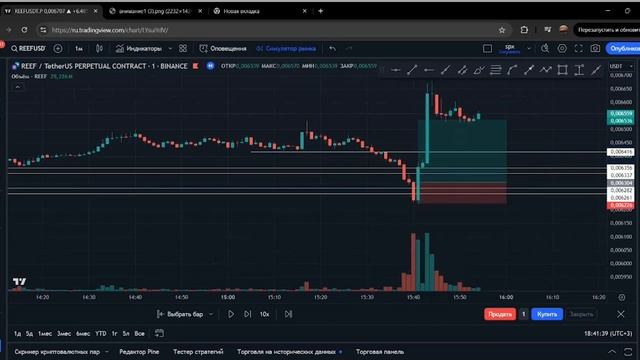This screenshot has height=360, width=640.
Task: Click the blue round badge in the legend
Action: (x=210, y=66)
